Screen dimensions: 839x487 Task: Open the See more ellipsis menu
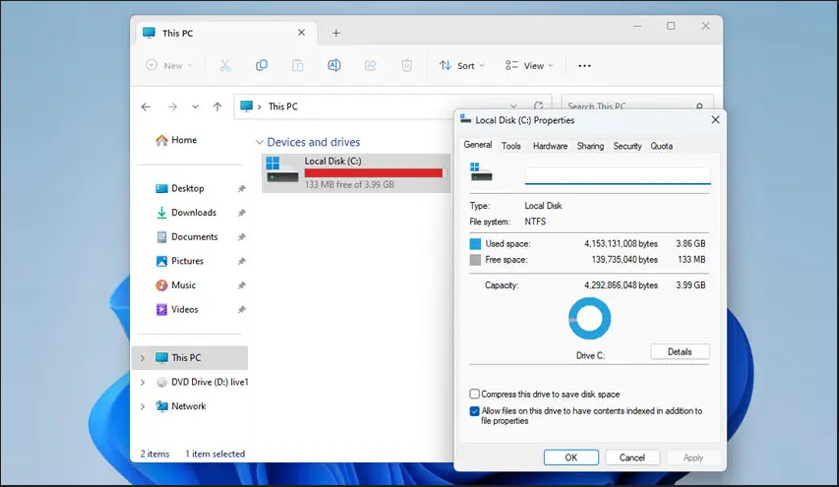(585, 66)
